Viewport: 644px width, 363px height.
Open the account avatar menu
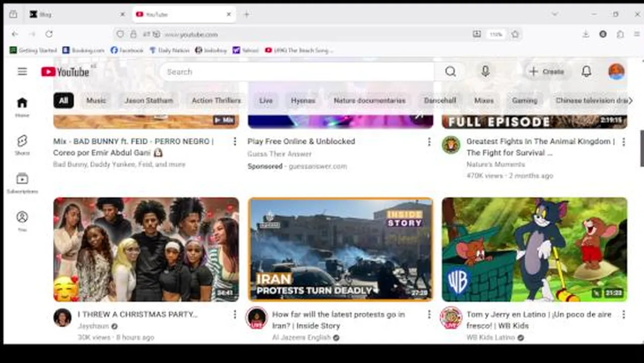616,72
